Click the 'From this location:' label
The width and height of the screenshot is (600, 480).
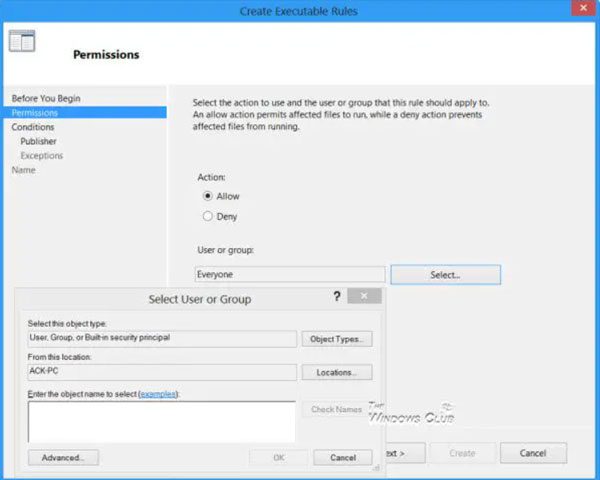(x=59, y=357)
